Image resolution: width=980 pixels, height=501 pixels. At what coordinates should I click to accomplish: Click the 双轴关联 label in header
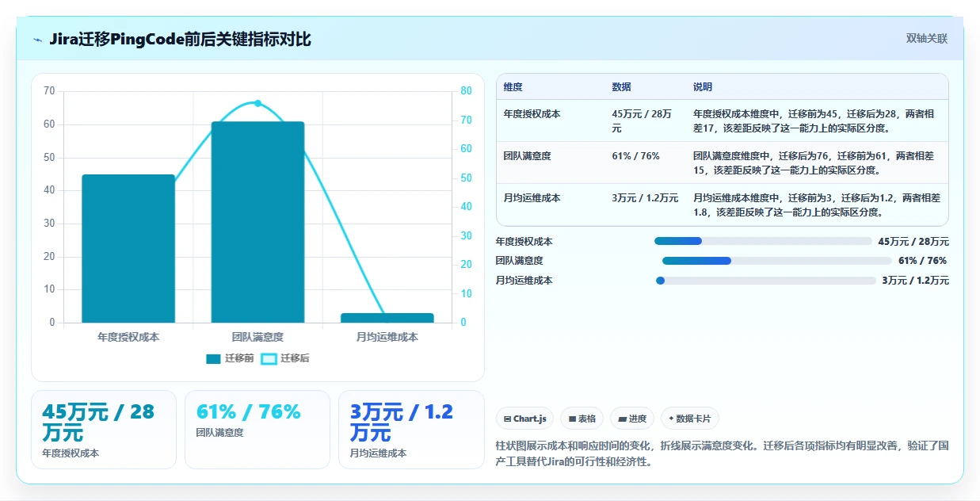[x=927, y=38]
